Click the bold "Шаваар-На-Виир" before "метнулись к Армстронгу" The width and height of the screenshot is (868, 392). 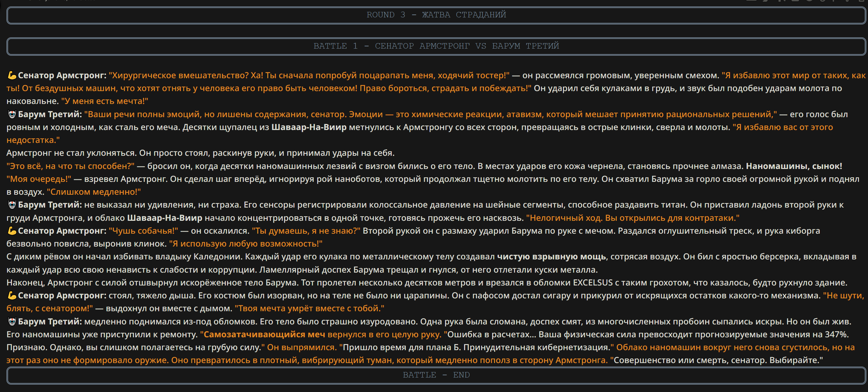click(x=309, y=127)
